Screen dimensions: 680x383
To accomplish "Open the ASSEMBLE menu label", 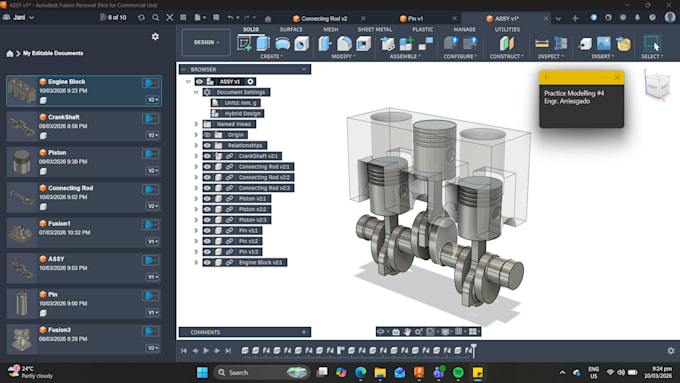I will click(405, 56).
